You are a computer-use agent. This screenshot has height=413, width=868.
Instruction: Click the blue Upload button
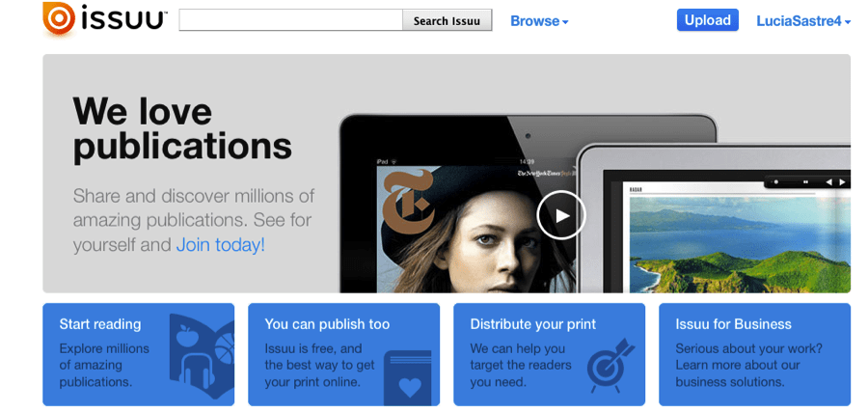click(708, 20)
